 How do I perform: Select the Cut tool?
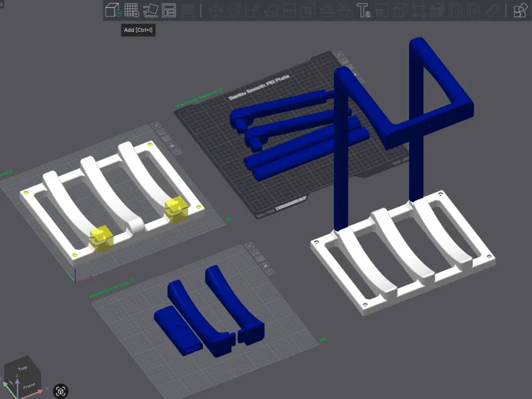(x=289, y=10)
